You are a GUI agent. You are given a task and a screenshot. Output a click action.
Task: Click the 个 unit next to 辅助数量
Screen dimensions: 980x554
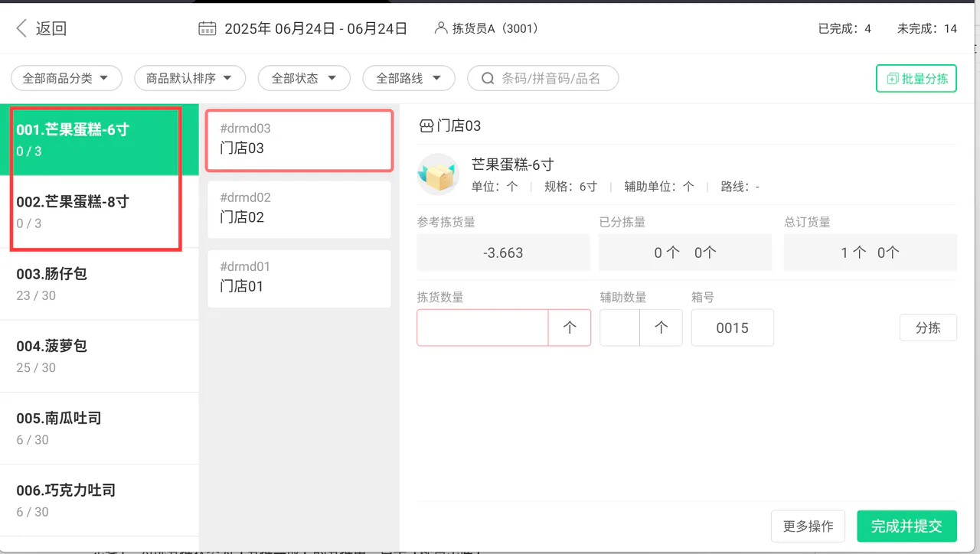pos(661,328)
